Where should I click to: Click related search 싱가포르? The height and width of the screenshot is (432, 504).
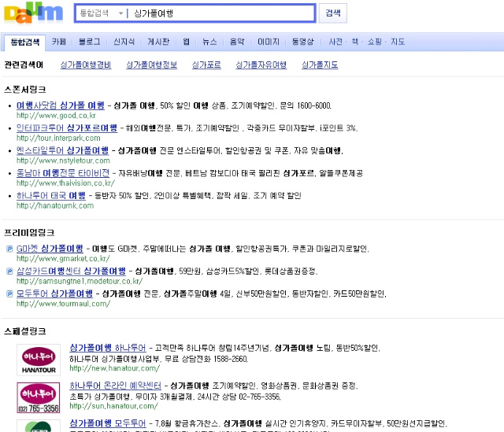click(206, 65)
